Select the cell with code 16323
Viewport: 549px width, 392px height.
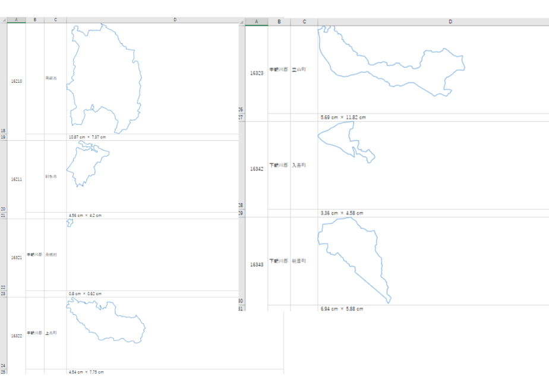tap(257, 74)
